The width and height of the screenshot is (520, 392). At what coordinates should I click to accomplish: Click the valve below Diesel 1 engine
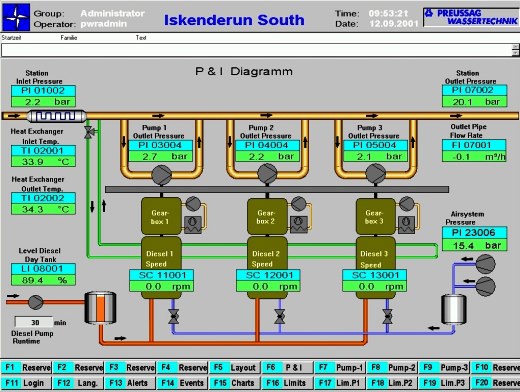coord(174,316)
